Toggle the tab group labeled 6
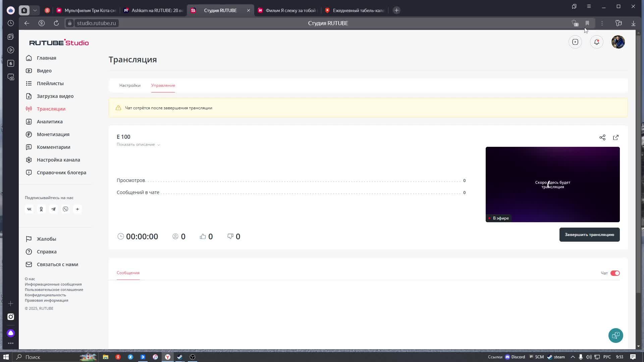This screenshot has height=362, width=644. (x=24, y=10)
